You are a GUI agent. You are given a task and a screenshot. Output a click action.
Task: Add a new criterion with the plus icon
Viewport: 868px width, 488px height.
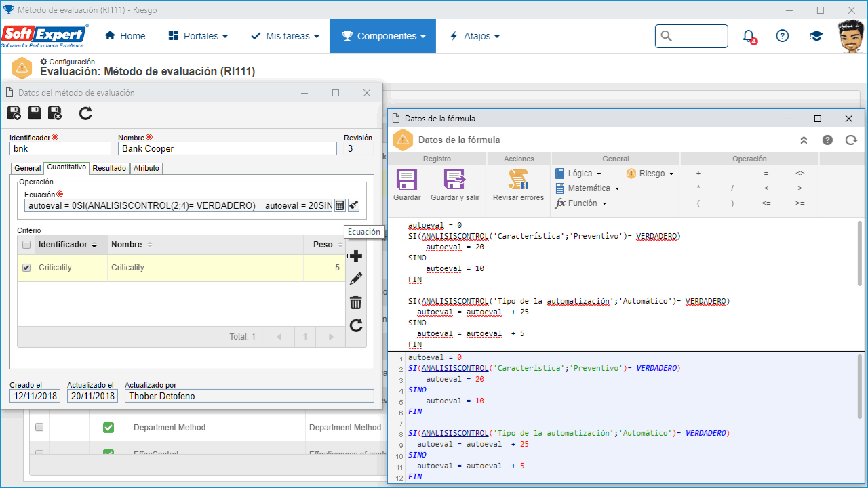coord(355,256)
